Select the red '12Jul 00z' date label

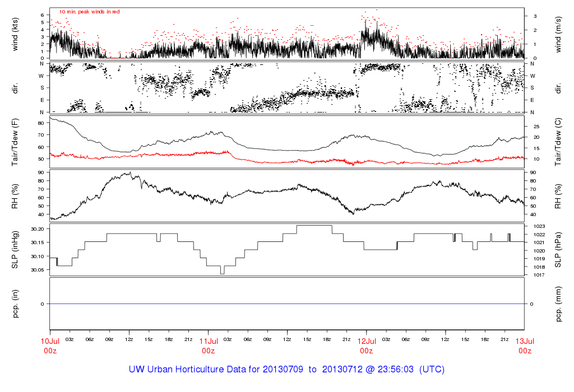(x=367, y=346)
